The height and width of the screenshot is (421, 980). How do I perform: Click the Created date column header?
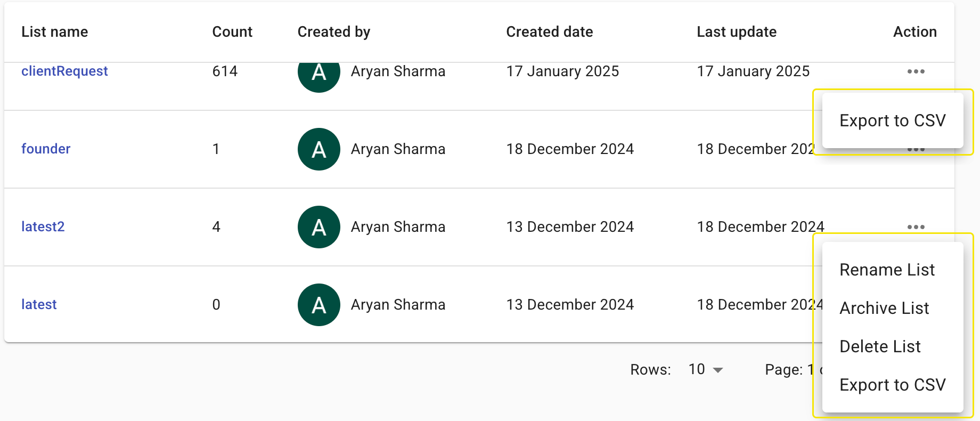click(549, 32)
